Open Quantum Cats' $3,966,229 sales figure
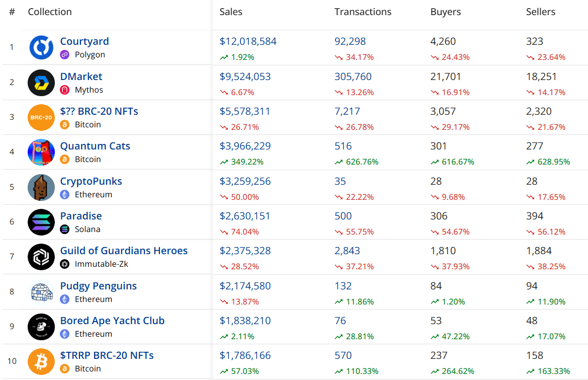588x380 pixels. pyautogui.click(x=245, y=146)
